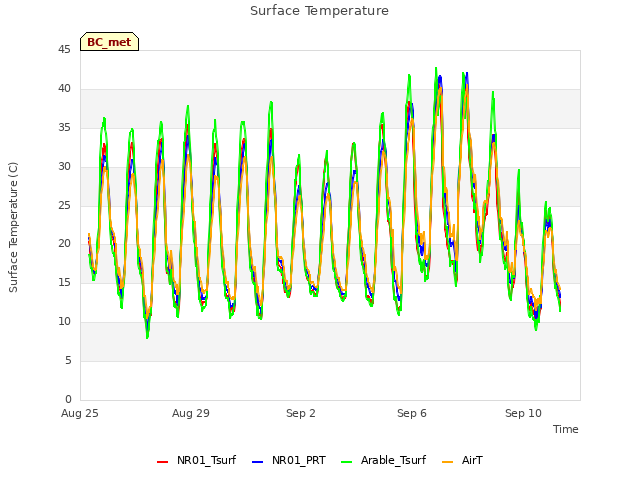Click the 15 y-axis tick label
The height and width of the screenshot is (480, 640).
coord(64,282)
